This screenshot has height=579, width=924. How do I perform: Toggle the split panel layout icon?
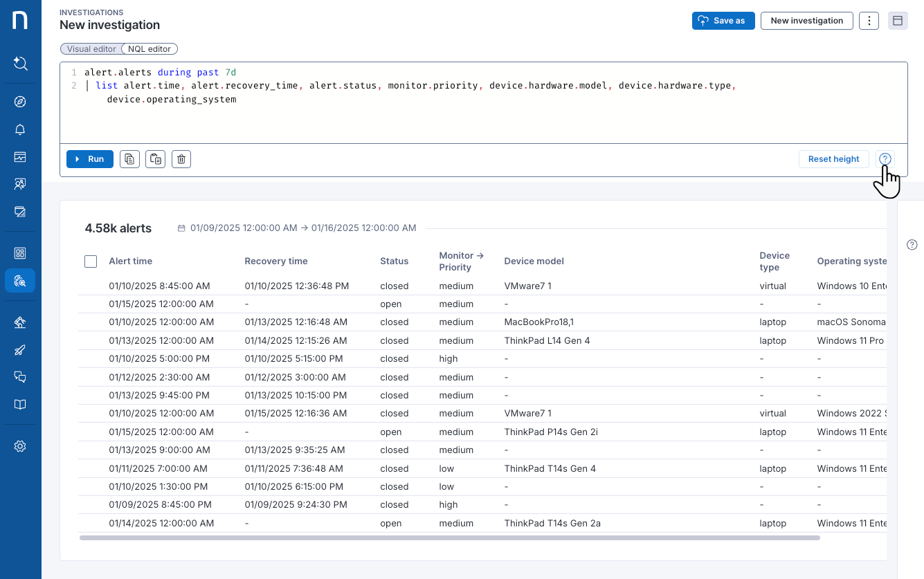click(x=898, y=21)
